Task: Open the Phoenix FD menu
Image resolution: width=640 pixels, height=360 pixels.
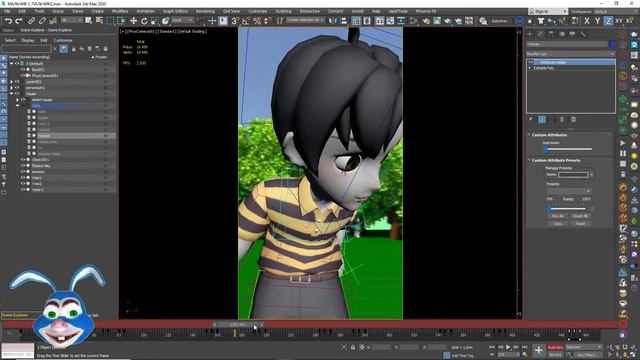Action: tap(426, 11)
